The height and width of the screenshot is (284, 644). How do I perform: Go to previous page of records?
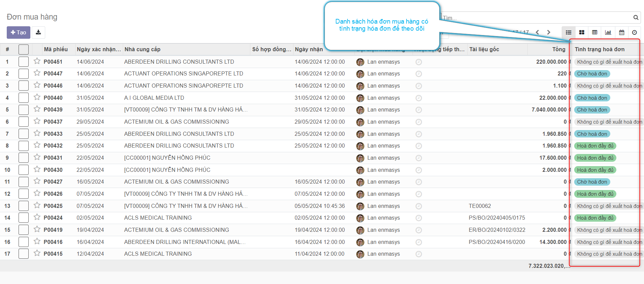(x=537, y=32)
